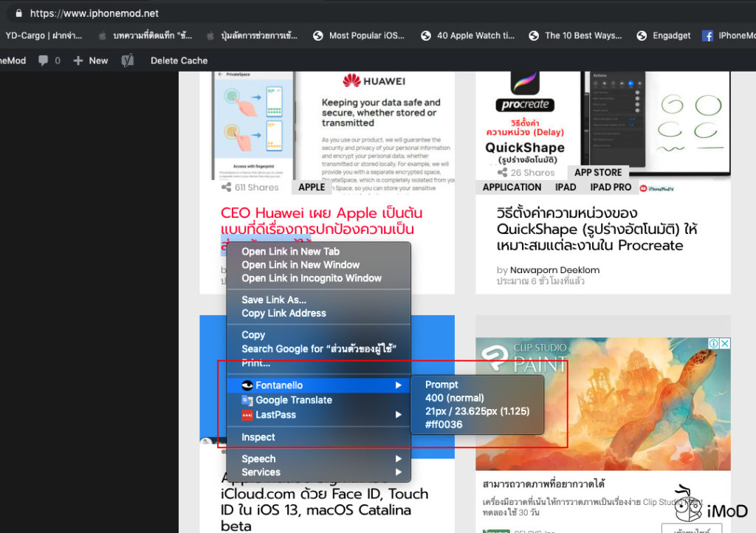This screenshot has height=533, width=756.
Task: Click Delete Cache in the admin toolbar
Action: [x=179, y=61]
